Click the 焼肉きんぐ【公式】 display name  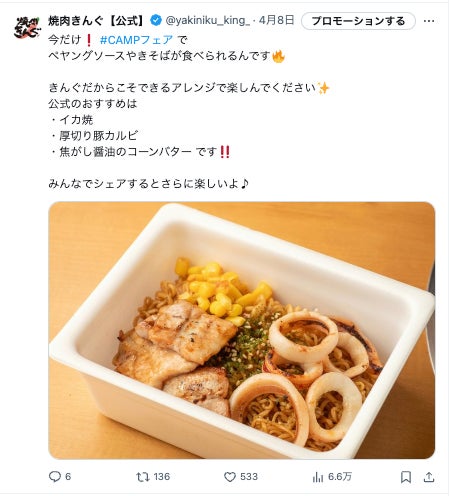tap(97, 21)
